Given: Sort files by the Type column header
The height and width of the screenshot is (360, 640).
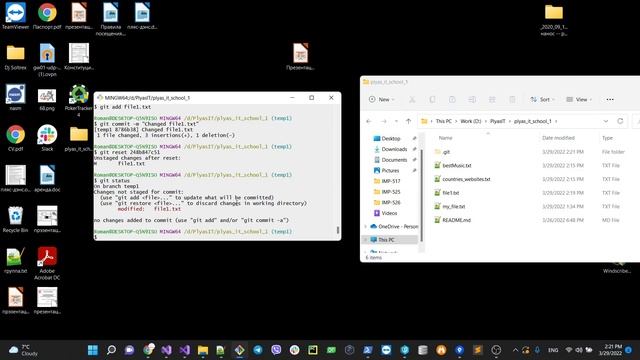Looking at the screenshot, I should click(607, 138).
